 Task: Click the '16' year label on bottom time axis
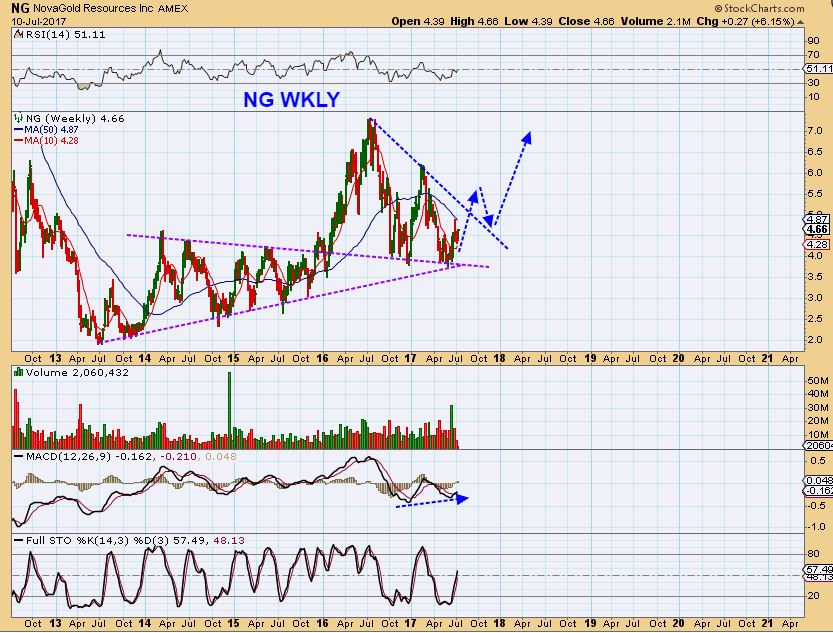tap(322, 623)
